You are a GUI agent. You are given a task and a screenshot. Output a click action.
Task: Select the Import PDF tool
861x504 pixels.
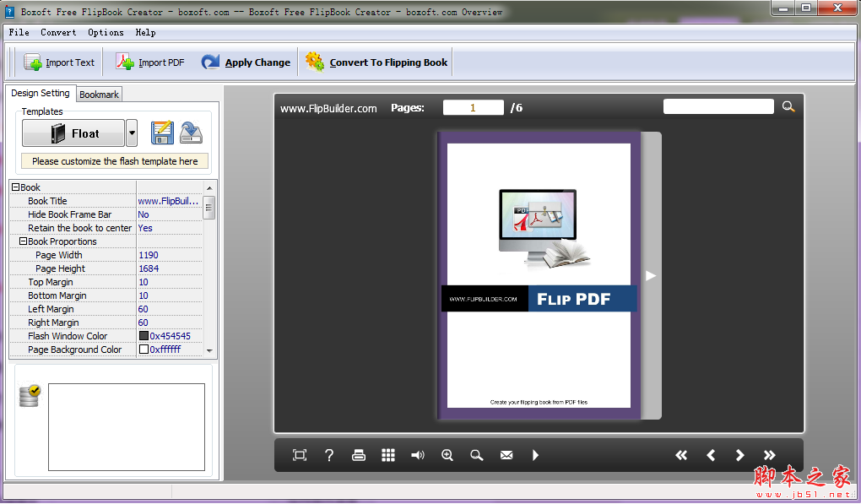(x=149, y=62)
